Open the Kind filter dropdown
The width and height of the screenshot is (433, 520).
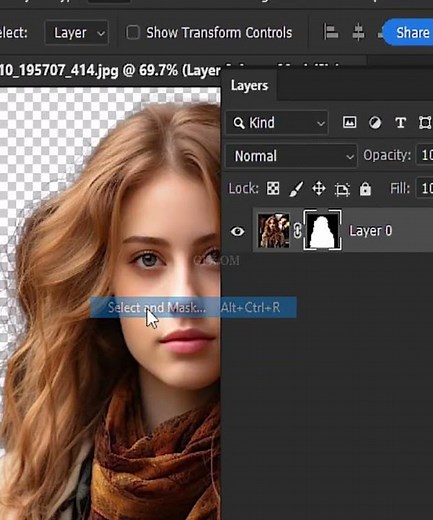coord(277,123)
